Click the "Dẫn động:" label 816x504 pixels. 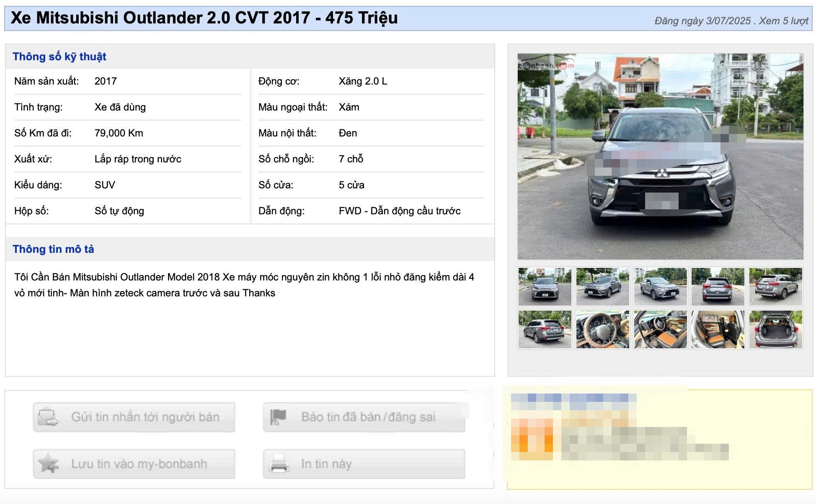point(281,211)
